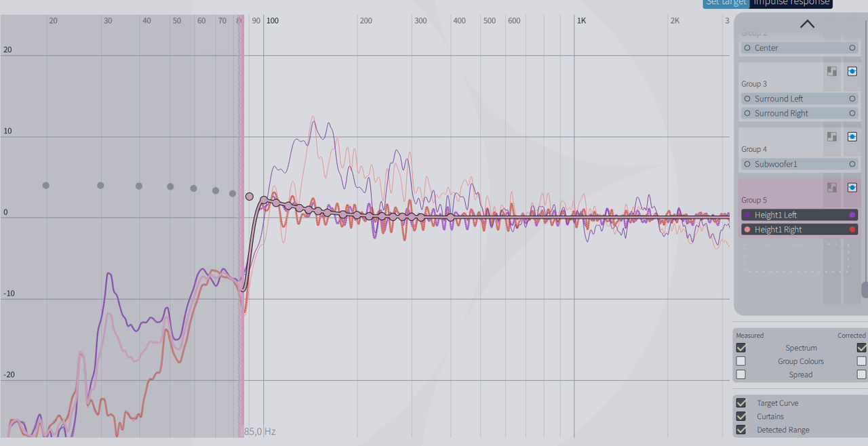This screenshot has width=868, height=446.
Task: Click the Corrected column heading
Action: click(x=852, y=336)
